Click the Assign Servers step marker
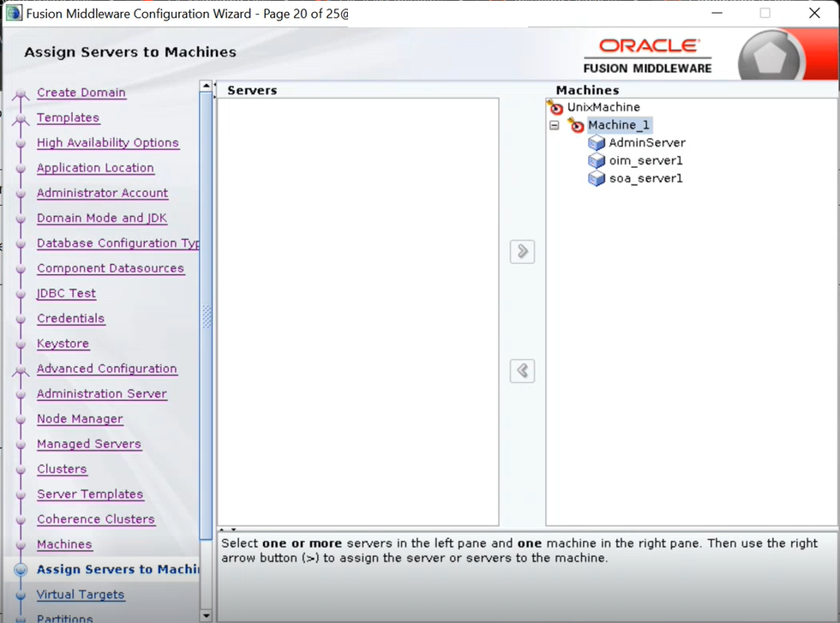This screenshot has width=840, height=623. point(21,570)
